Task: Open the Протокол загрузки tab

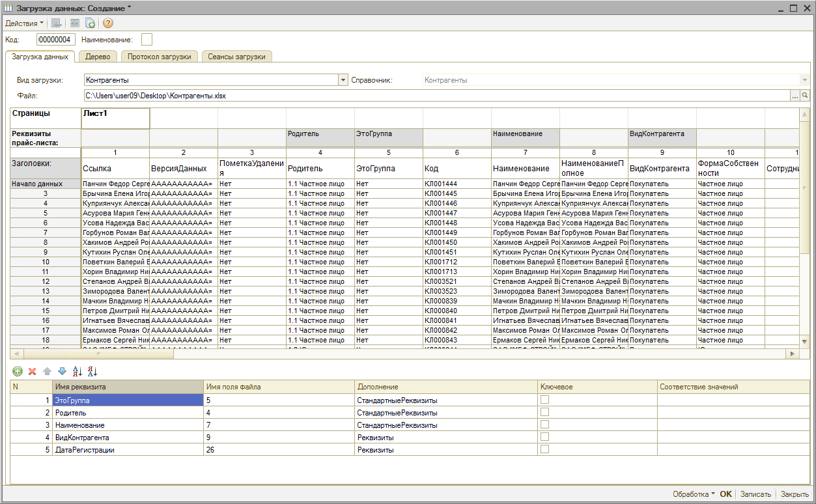Action: pos(159,57)
